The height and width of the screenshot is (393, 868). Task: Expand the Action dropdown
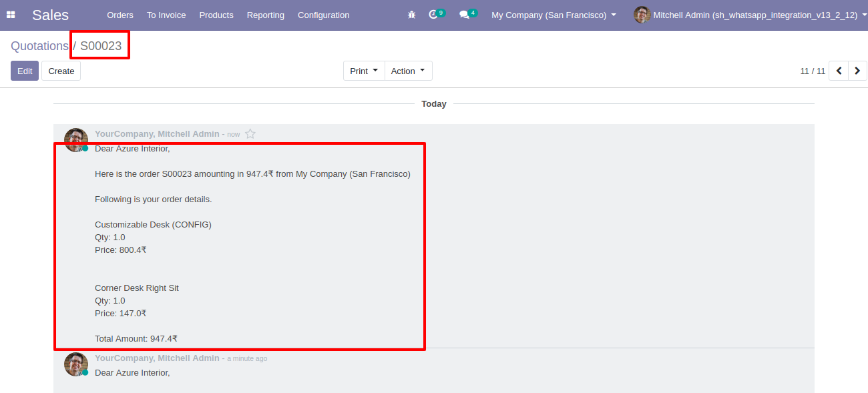pos(408,71)
